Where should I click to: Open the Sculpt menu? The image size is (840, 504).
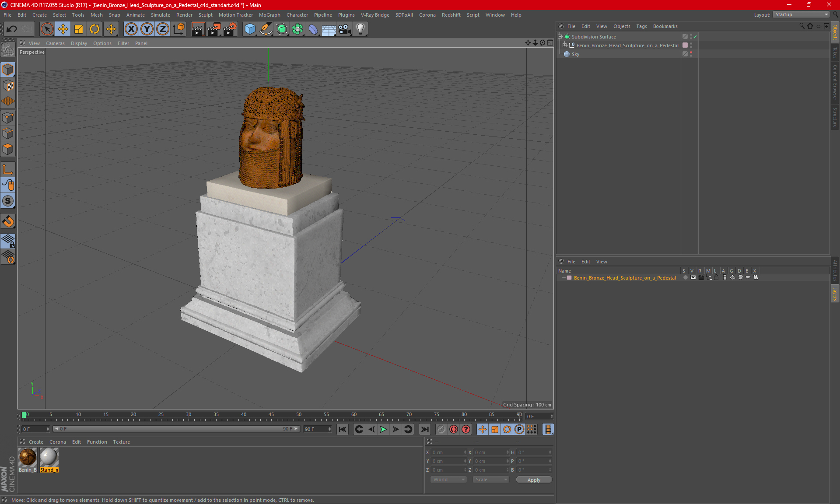coord(205,15)
